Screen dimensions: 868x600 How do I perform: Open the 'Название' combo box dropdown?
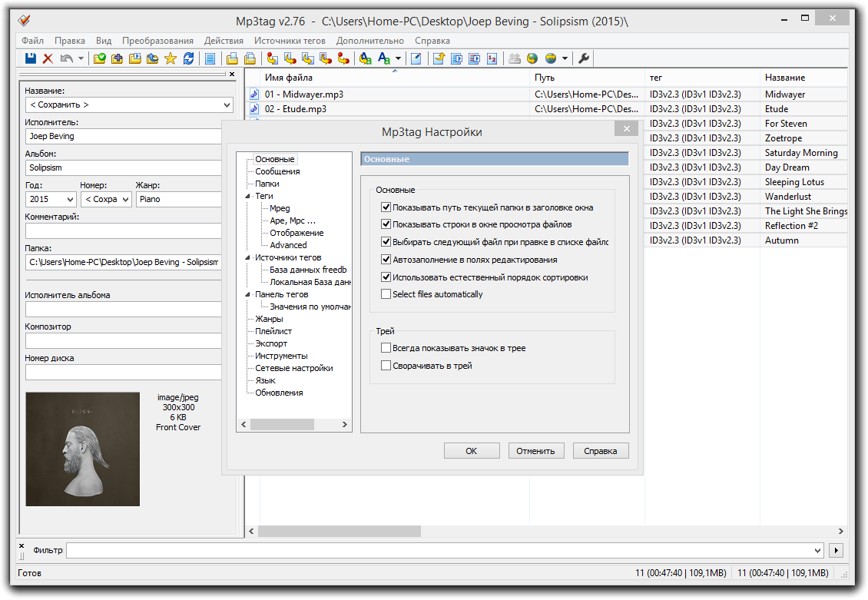pos(227,104)
